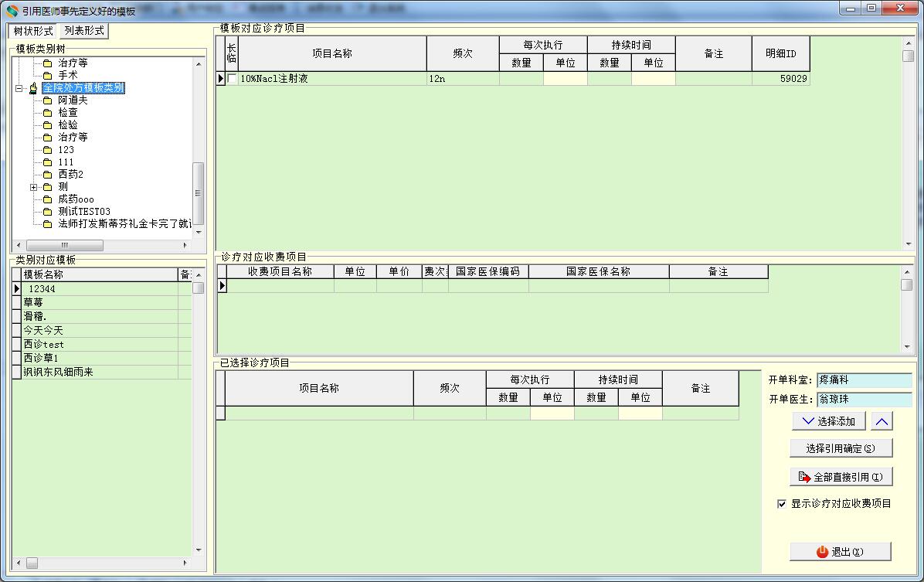This screenshot has width=924, height=582.
Task: Click the 12n frequency cell
Action: click(x=463, y=78)
